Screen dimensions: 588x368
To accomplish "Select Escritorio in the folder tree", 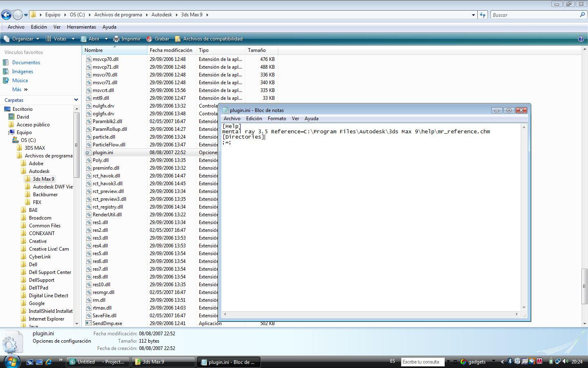I will point(22,109).
